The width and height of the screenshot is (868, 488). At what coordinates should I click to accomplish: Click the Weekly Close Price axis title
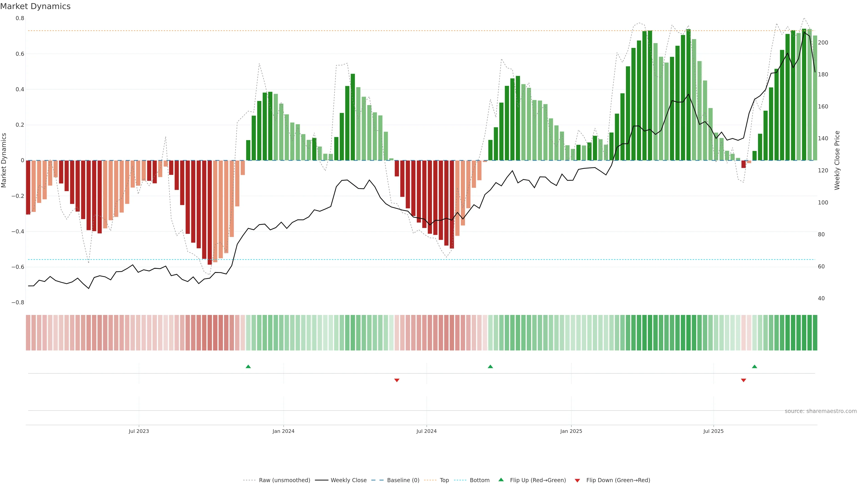837,160
